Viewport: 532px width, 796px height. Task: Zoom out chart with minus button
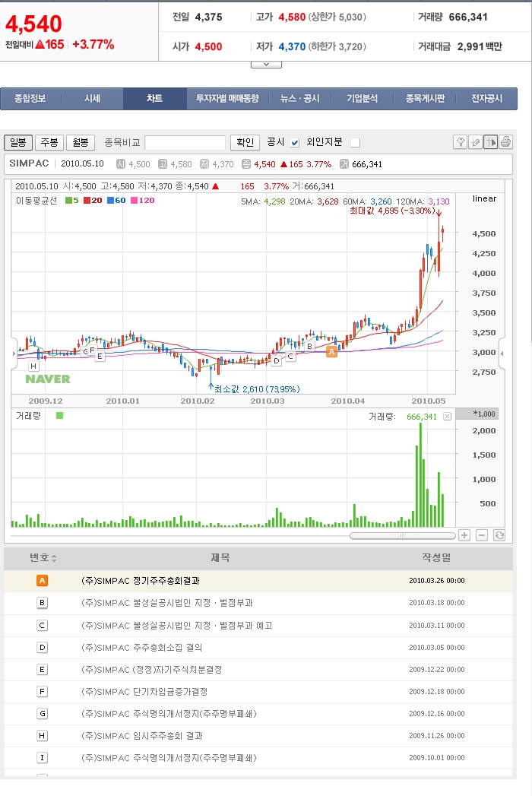(x=483, y=535)
